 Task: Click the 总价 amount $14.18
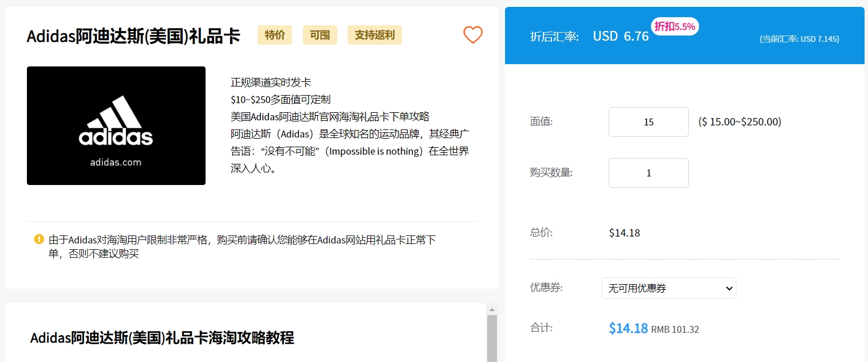click(625, 233)
